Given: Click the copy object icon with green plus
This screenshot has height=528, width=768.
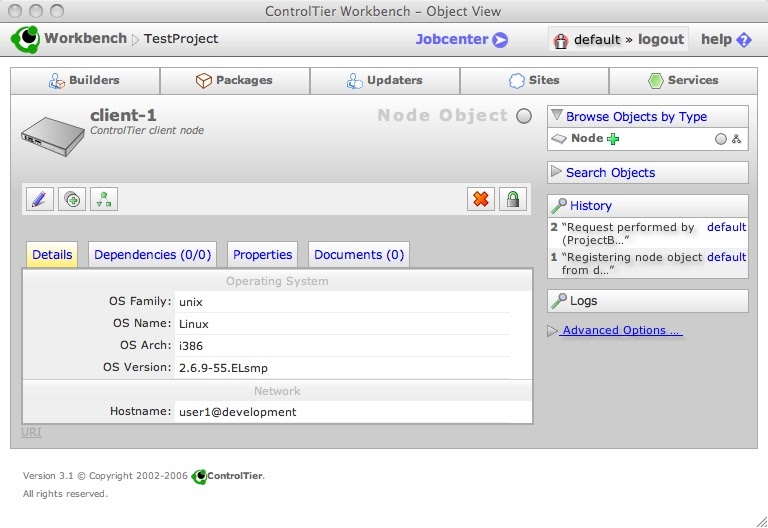Looking at the screenshot, I should tap(72, 199).
